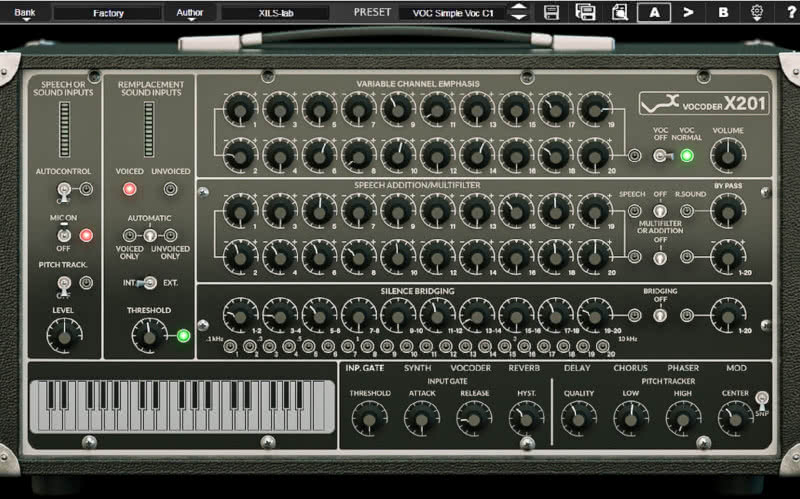This screenshot has width=800, height=499.
Task: Flip the INT/EXT source switch
Action: [148, 283]
